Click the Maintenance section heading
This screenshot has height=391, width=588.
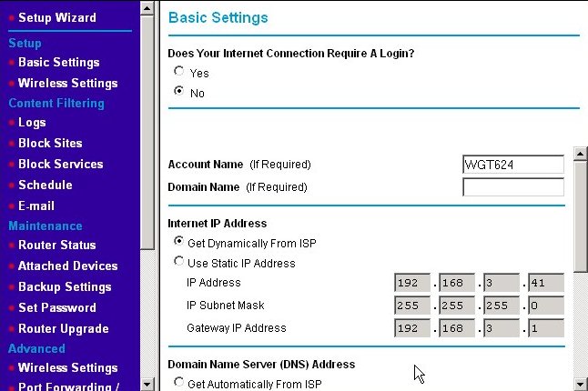coord(46,226)
